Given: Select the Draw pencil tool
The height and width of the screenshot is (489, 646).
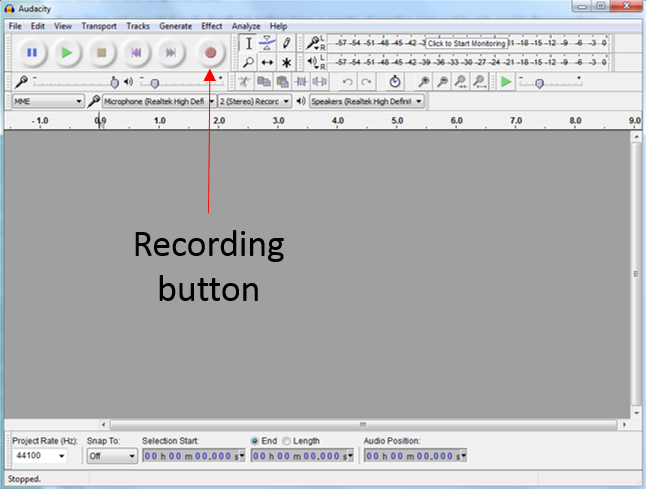Looking at the screenshot, I should (286, 43).
